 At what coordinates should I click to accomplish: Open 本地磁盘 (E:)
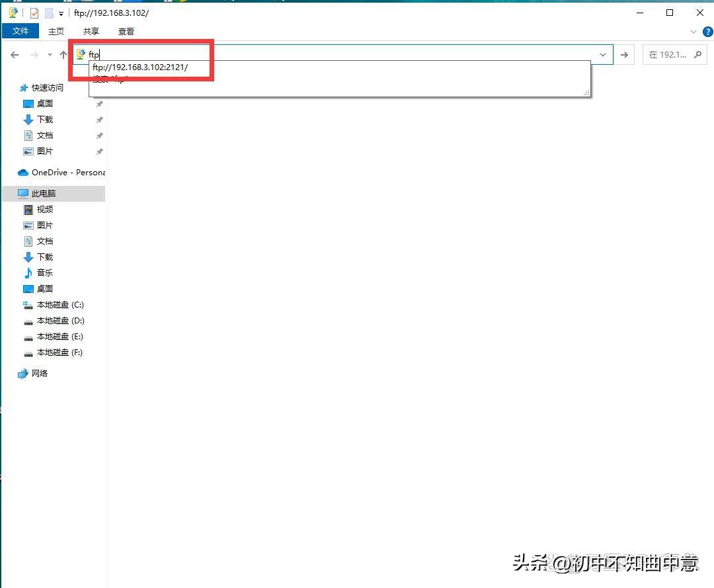tap(59, 337)
